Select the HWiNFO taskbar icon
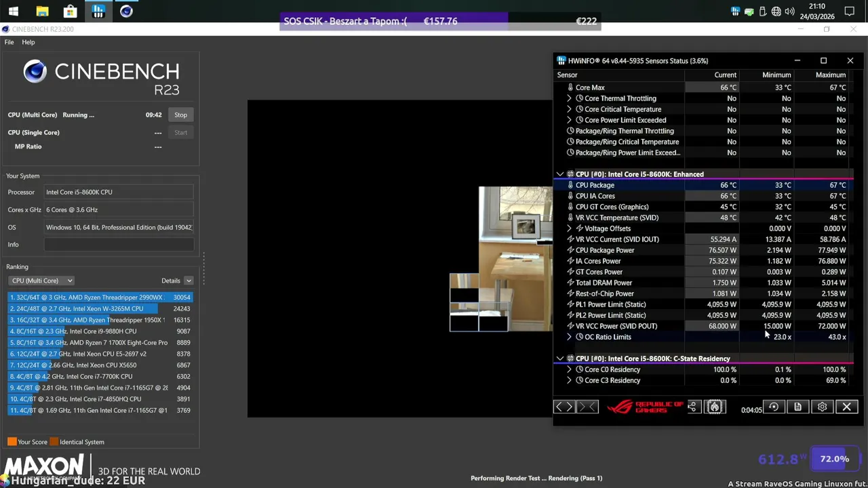868x488 pixels. pyautogui.click(x=98, y=12)
